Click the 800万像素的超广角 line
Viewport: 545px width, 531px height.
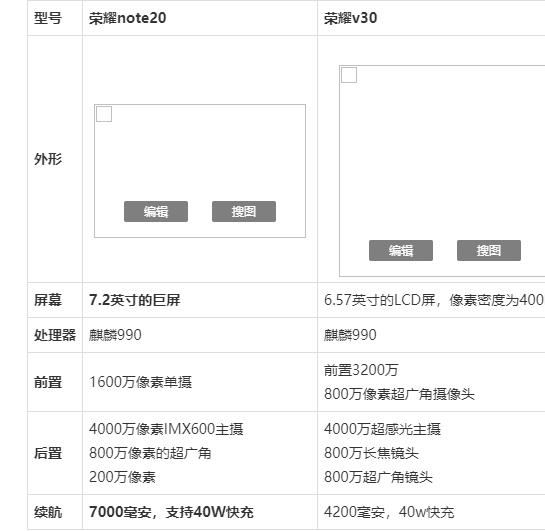click(x=150, y=453)
